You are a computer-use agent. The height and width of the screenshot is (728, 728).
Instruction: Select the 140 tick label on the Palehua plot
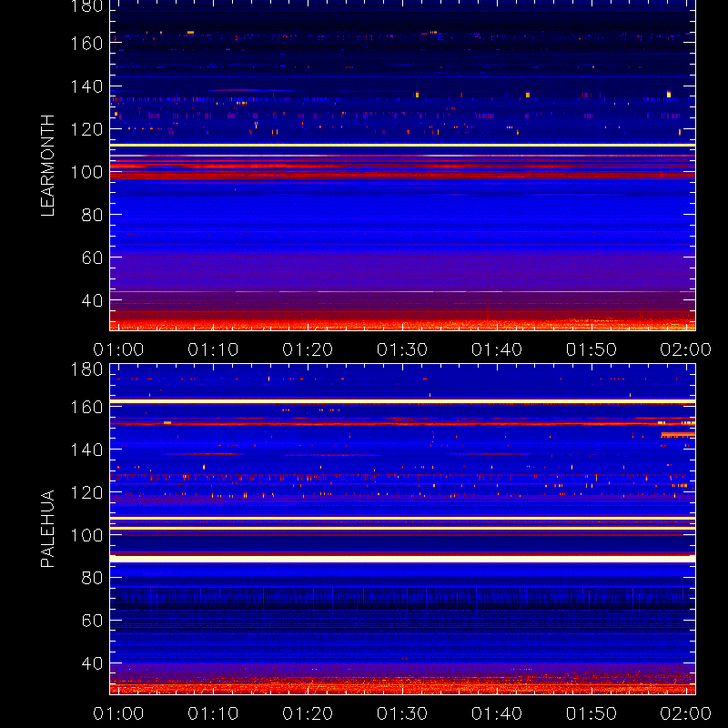pos(86,450)
